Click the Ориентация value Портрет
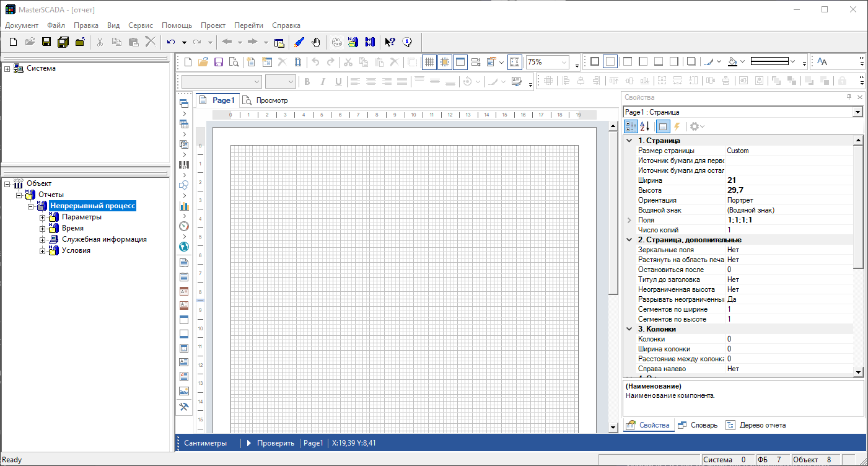Image resolution: width=868 pixels, height=466 pixels. (740, 200)
